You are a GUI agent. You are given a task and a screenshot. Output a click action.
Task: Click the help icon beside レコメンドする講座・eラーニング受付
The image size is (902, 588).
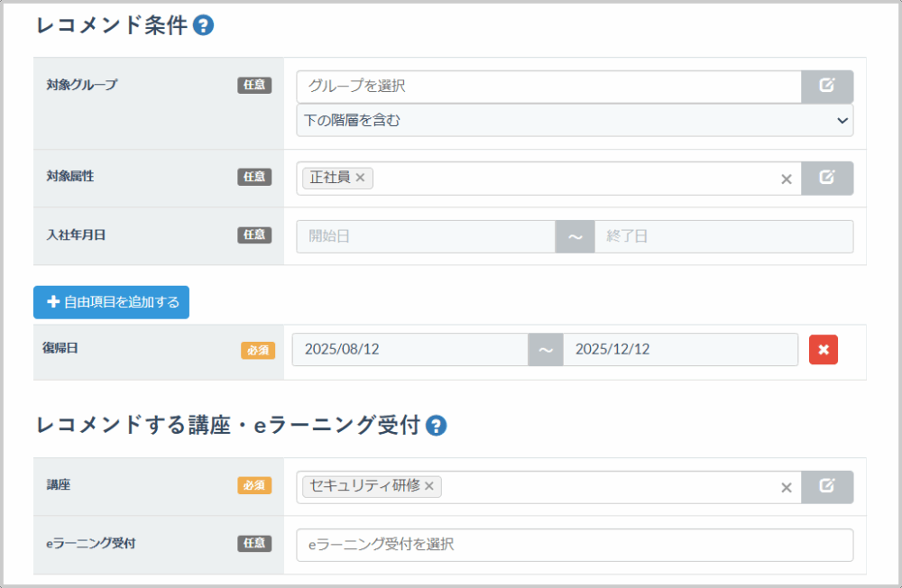437,426
